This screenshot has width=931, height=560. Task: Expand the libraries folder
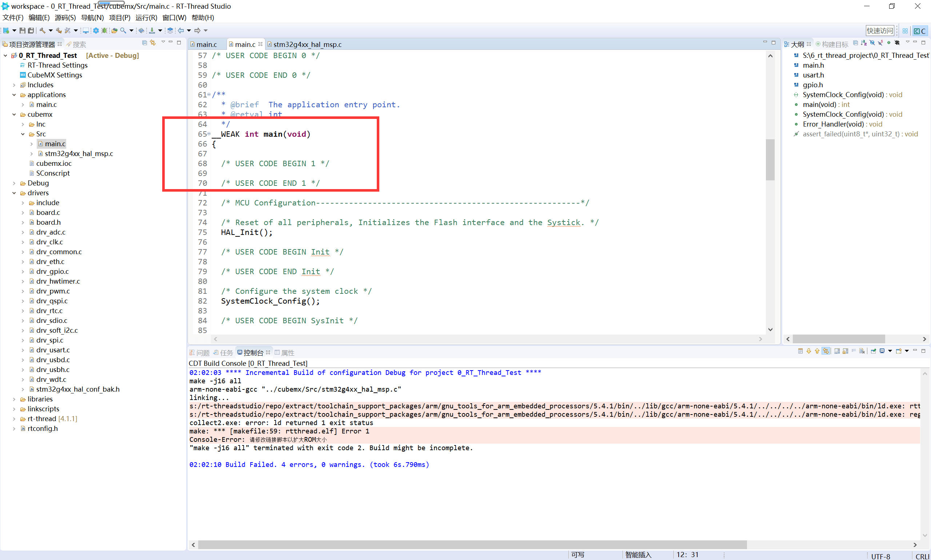coord(14,399)
